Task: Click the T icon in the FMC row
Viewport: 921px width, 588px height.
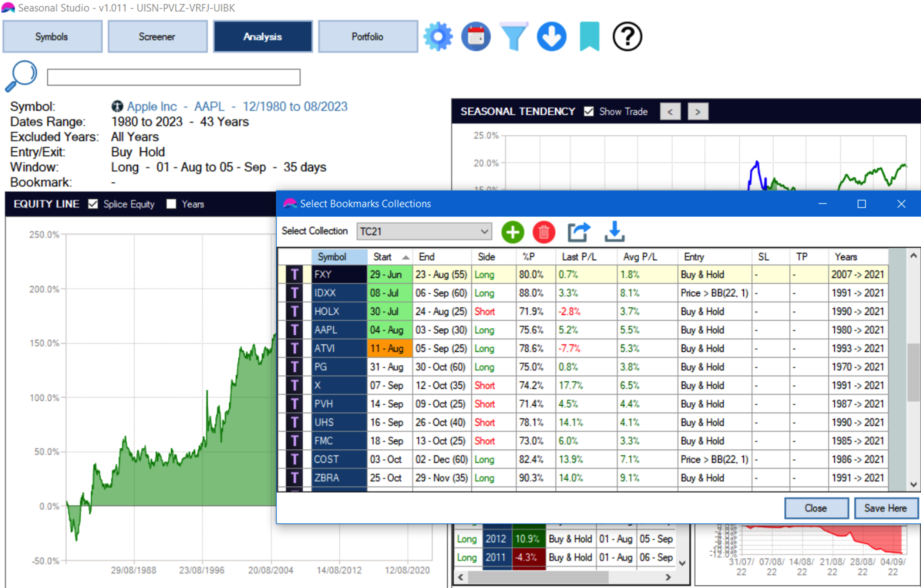Action: pos(294,441)
